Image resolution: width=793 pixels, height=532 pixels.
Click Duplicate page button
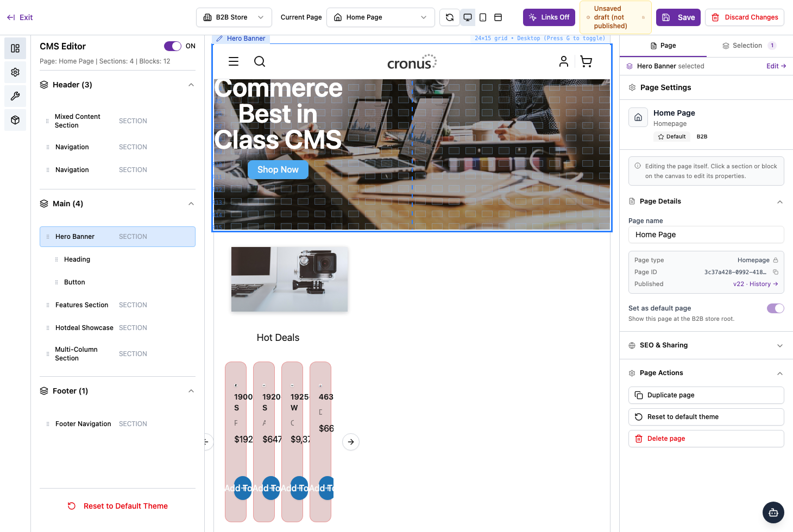[706, 395]
